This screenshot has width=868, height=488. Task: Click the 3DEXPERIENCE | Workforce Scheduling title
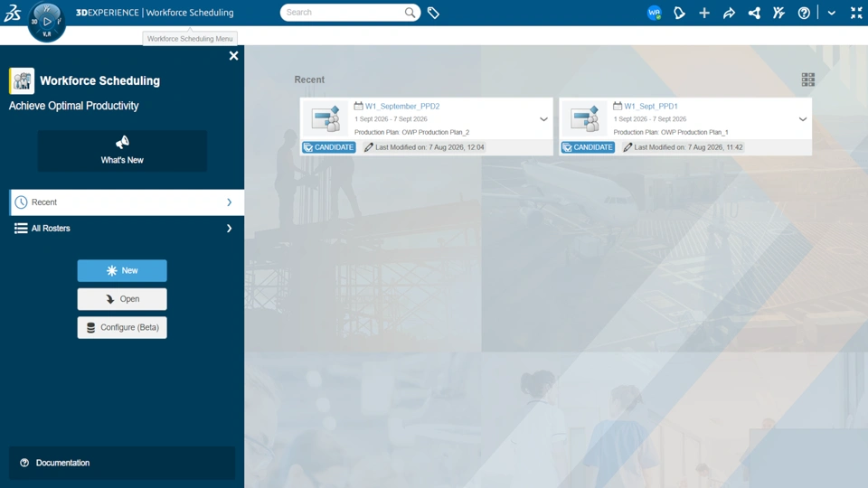click(x=155, y=12)
